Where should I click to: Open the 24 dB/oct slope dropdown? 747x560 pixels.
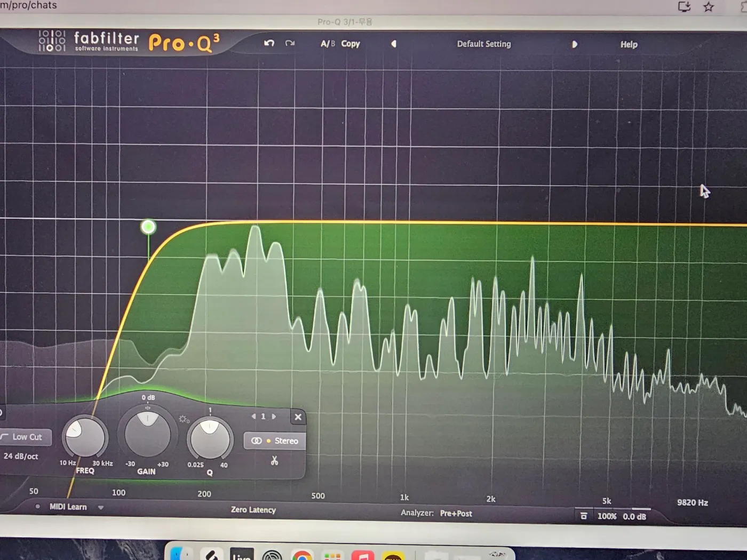[21, 456]
